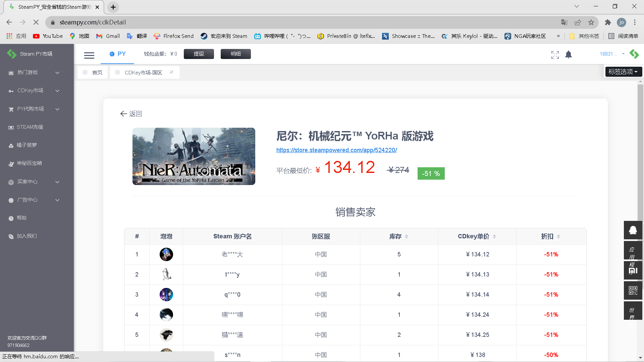The width and height of the screenshot is (644, 362).
Task: Click the hamburger menu collapse icon
Action: [89, 55]
